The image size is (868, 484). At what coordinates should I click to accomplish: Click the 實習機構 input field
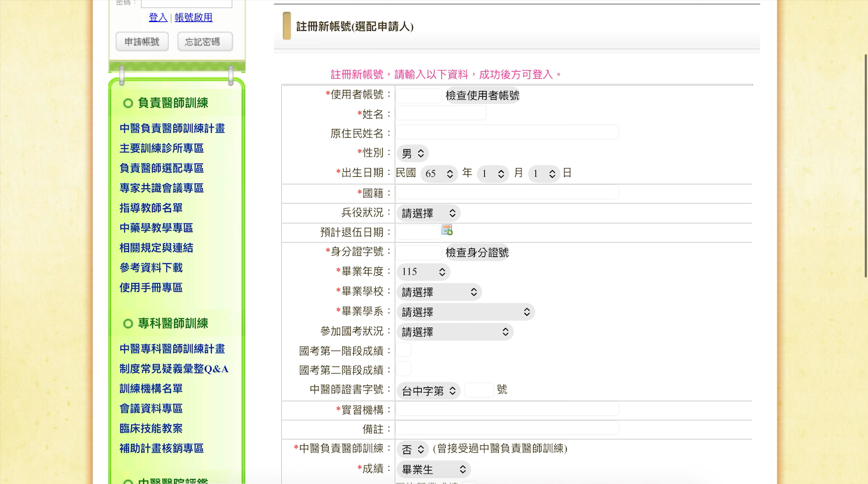pyautogui.click(x=507, y=409)
